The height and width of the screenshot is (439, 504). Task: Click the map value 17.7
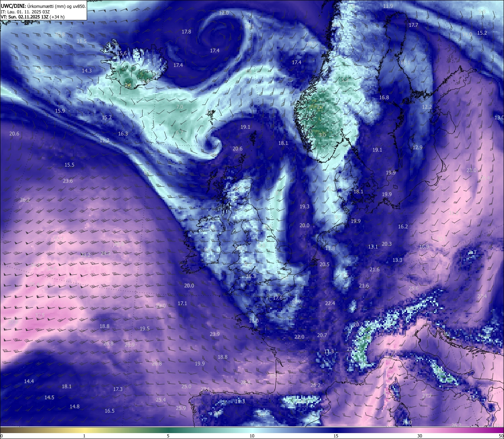click(413, 25)
